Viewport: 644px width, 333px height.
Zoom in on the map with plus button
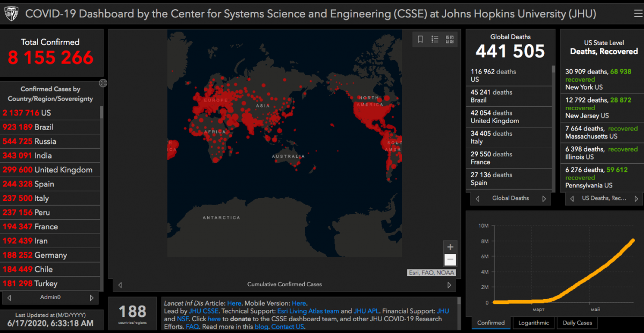pyautogui.click(x=450, y=247)
